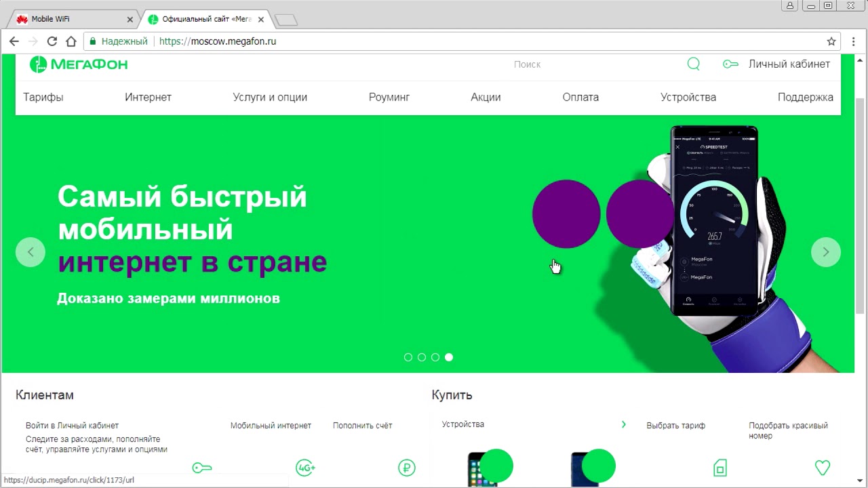Open a new browser tab
868x488 pixels.
click(x=287, y=20)
